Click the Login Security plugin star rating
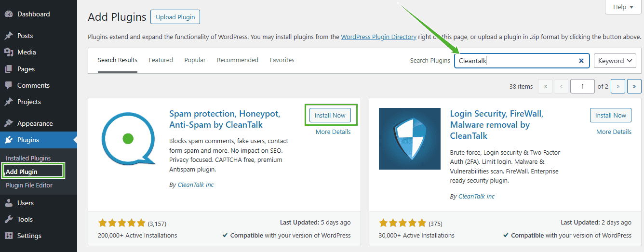 point(402,223)
